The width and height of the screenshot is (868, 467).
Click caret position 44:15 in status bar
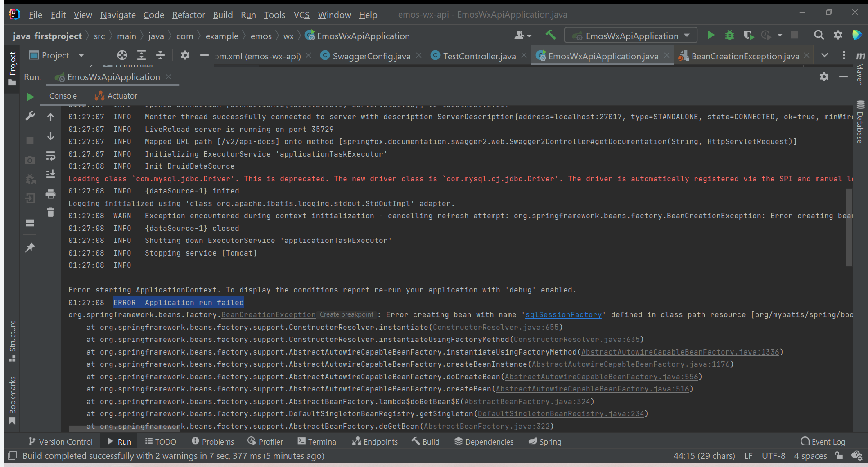(704, 456)
